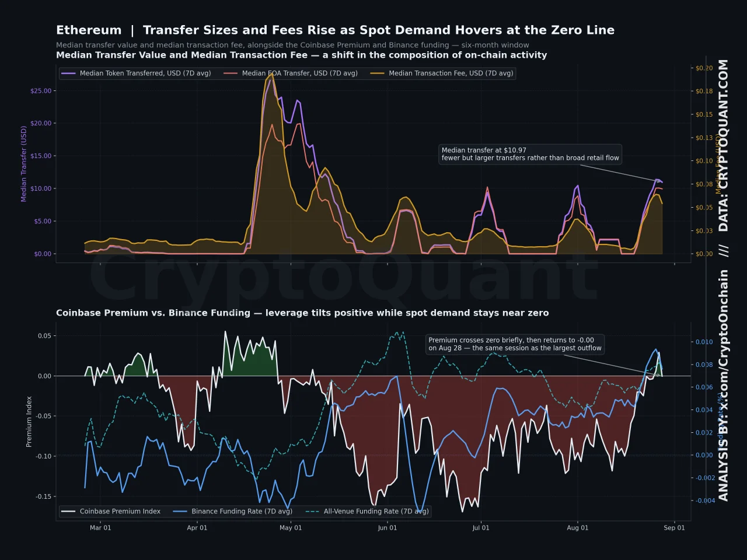Image resolution: width=747 pixels, height=560 pixels.
Task: Click the main 'Ethereum | Transfer Sizes and Fees Rise' headline
Action: click(335, 30)
